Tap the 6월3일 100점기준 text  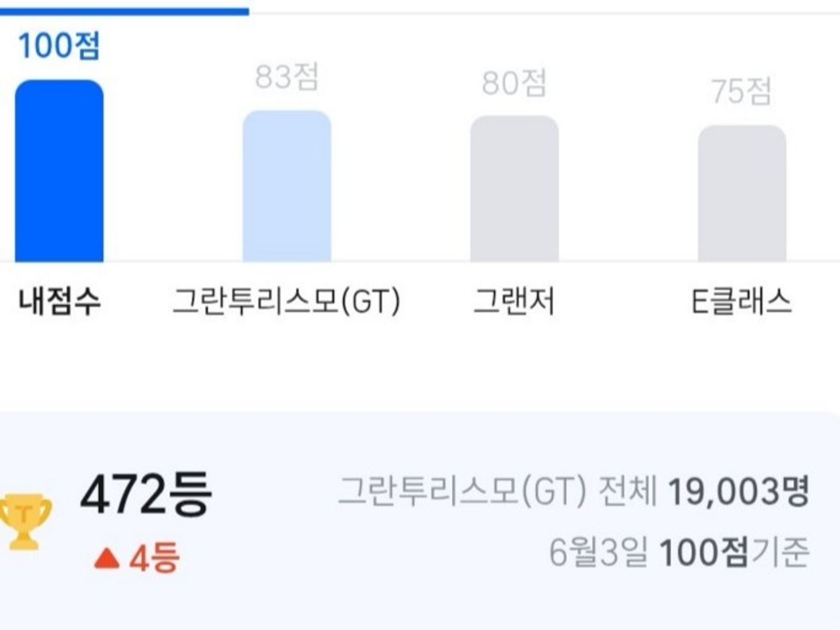click(x=679, y=552)
